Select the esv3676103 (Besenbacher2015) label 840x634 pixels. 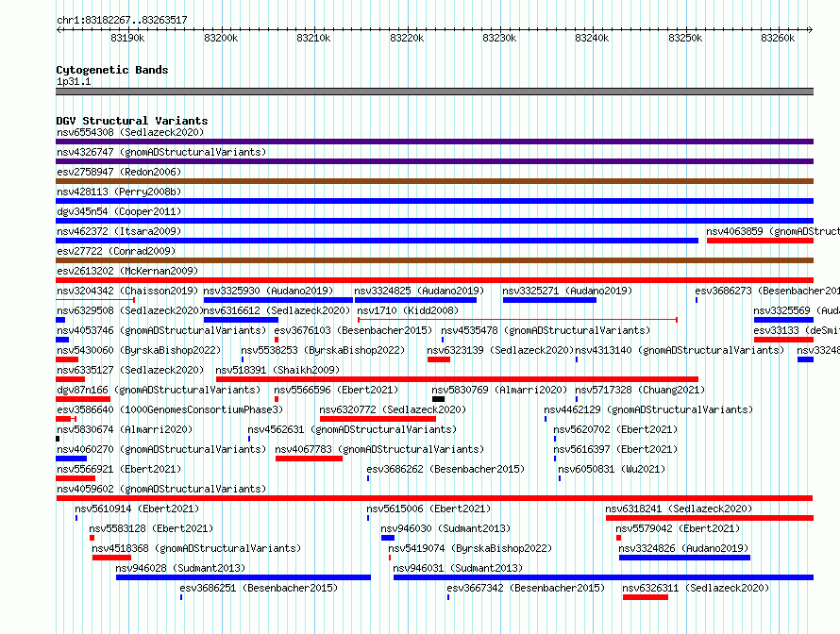click(353, 330)
